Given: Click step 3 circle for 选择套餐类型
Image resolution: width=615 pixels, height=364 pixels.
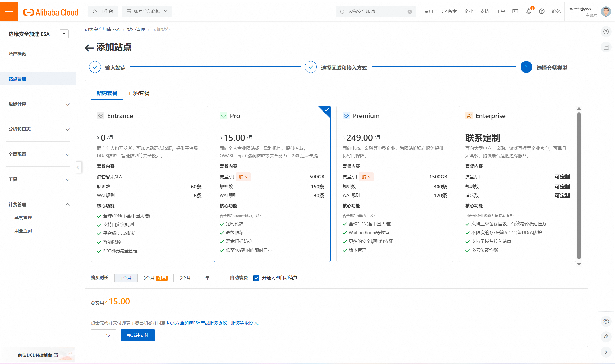Looking at the screenshot, I should coord(526,67).
